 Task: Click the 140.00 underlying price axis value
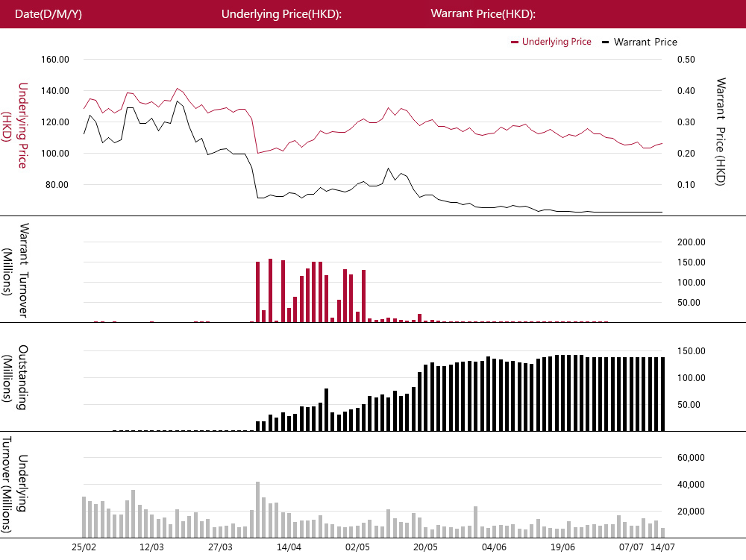[54, 91]
